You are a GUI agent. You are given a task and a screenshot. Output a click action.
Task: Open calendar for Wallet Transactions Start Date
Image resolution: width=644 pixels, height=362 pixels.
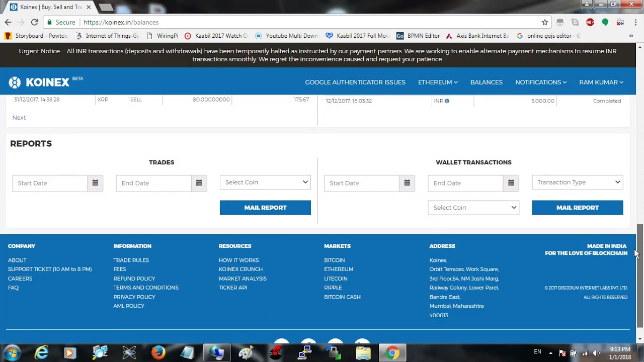[407, 183]
